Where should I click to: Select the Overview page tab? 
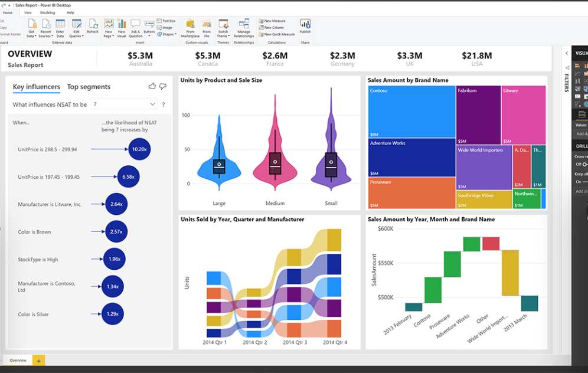coord(18,360)
